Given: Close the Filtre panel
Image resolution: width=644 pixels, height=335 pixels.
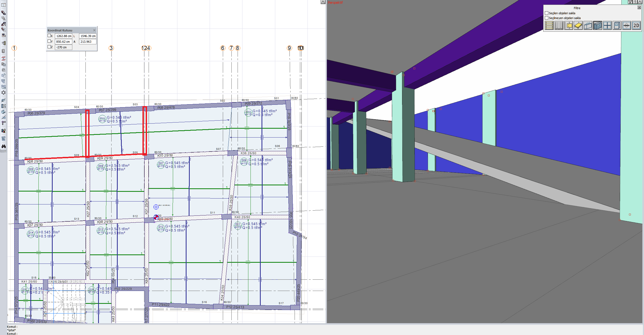Looking at the screenshot, I should point(639,8).
